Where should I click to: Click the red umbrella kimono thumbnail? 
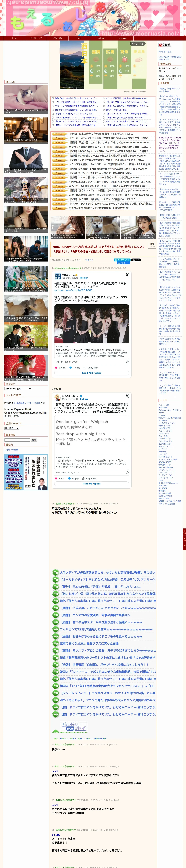pyautogui.click(x=26, y=368)
